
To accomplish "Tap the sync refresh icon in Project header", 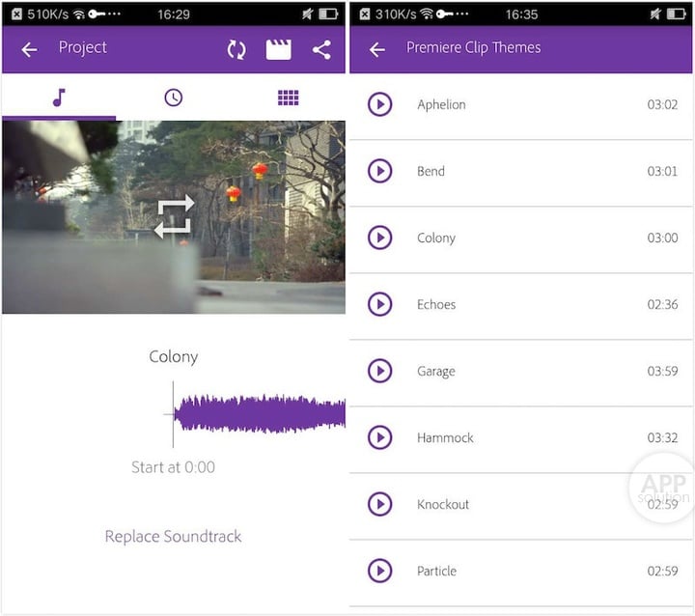I will (x=236, y=49).
